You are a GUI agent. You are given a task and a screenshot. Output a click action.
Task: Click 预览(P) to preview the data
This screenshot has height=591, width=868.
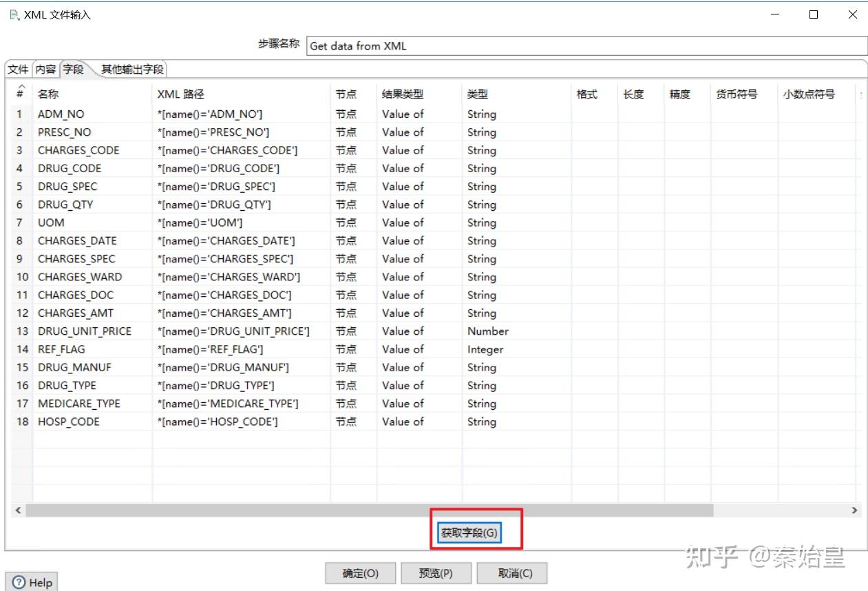pyautogui.click(x=436, y=572)
